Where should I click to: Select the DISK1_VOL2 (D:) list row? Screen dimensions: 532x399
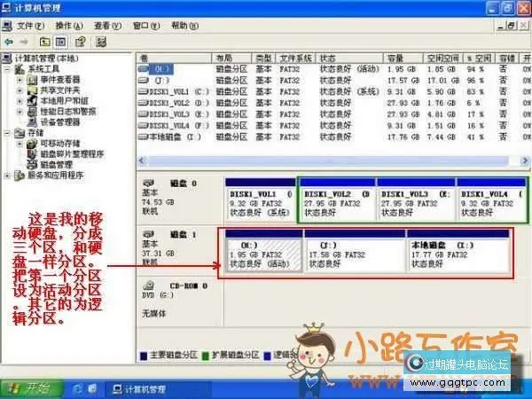click(334, 103)
